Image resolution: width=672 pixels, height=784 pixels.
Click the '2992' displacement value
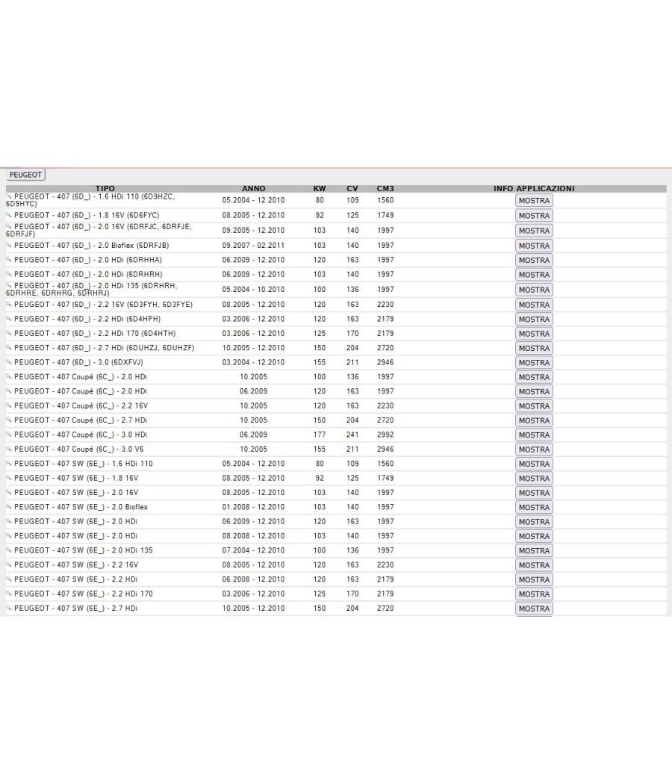click(x=385, y=435)
